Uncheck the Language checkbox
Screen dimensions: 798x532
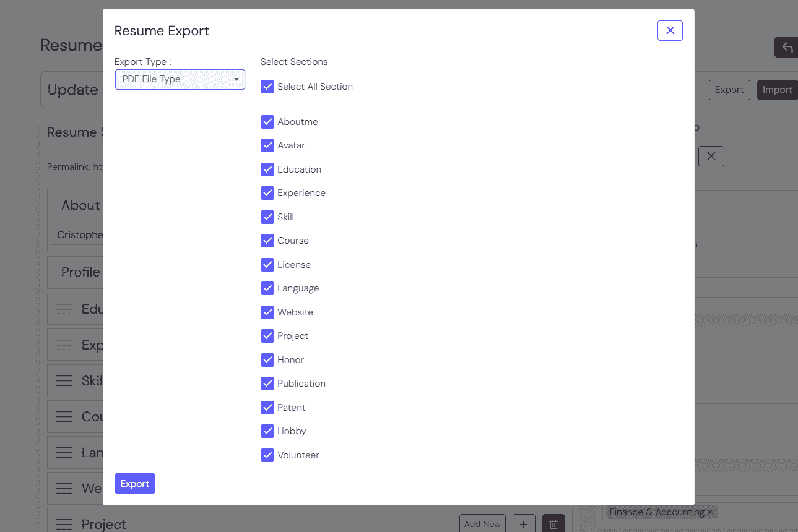coord(267,288)
